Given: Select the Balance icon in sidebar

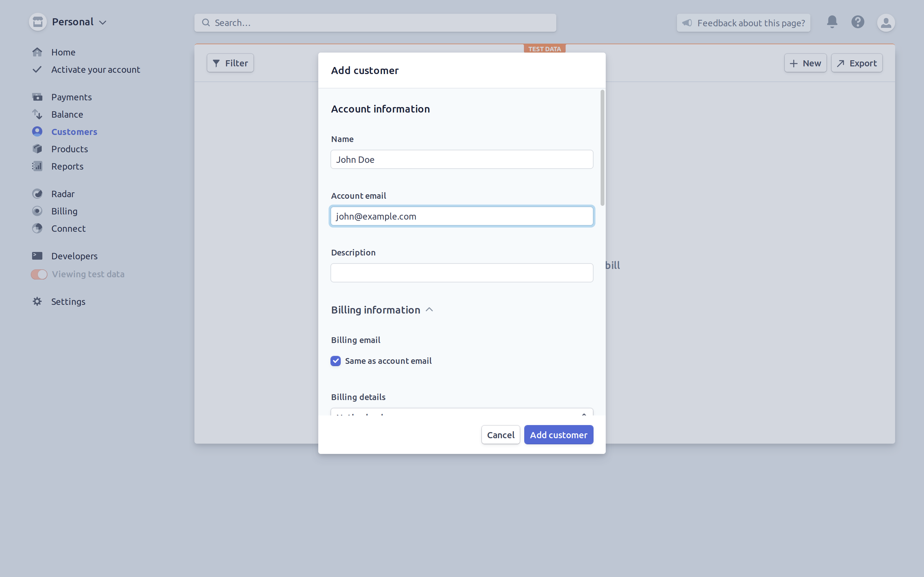Looking at the screenshot, I should pyautogui.click(x=37, y=114).
